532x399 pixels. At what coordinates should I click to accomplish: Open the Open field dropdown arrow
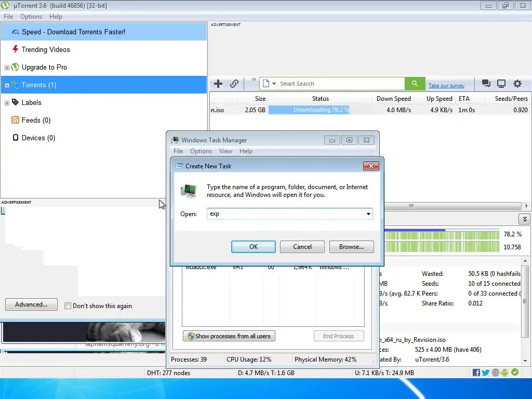tap(368, 214)
